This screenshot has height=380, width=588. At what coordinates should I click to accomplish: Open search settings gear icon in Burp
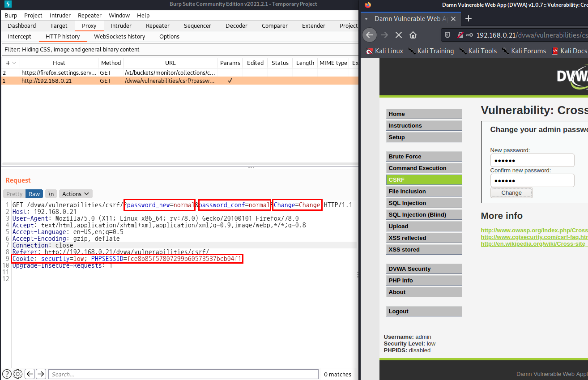(x=18, y=374)
